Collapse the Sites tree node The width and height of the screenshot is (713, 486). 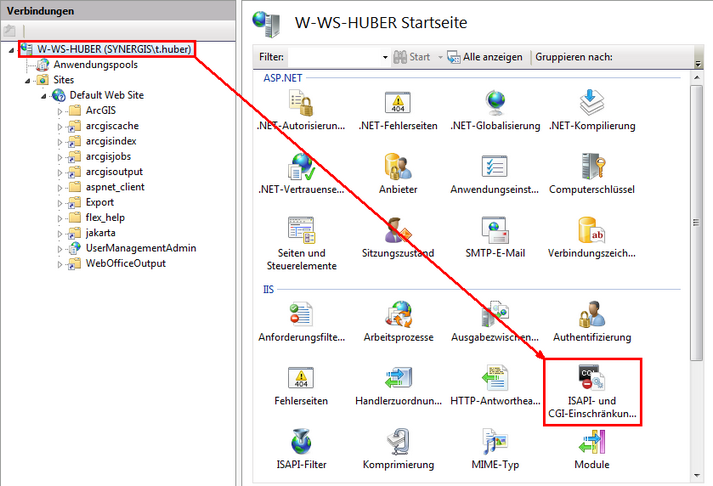pyautogui.click(x=28, y=81)
